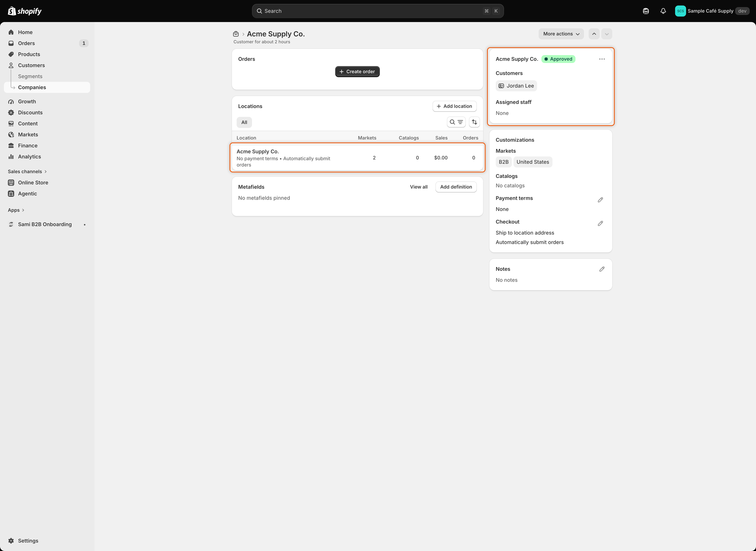
Task: Select the All locations tab
Action: (244, 122)
